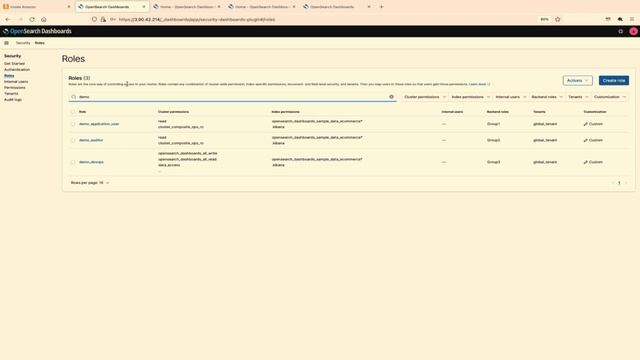Click global_tenant in demo_auditor row
This screenshot has height=360, width=640.
point(544,140)
